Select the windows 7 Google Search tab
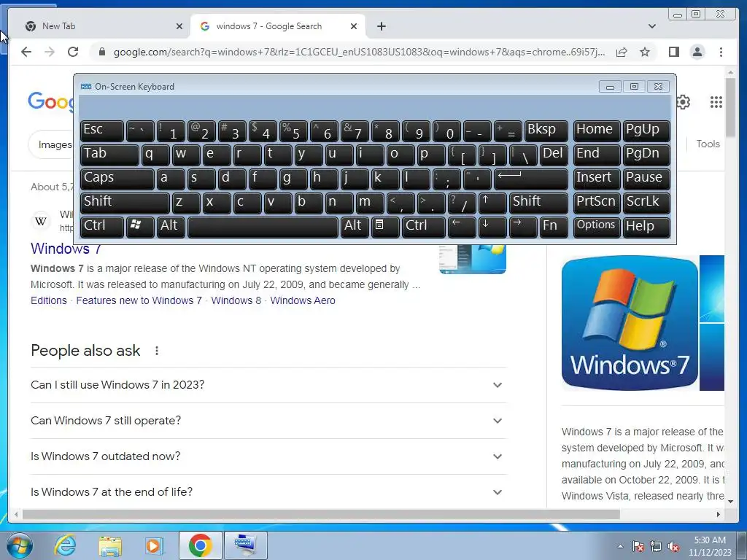Screen dimensions: 747x560 pyautogui.click(x=278, y=26)
